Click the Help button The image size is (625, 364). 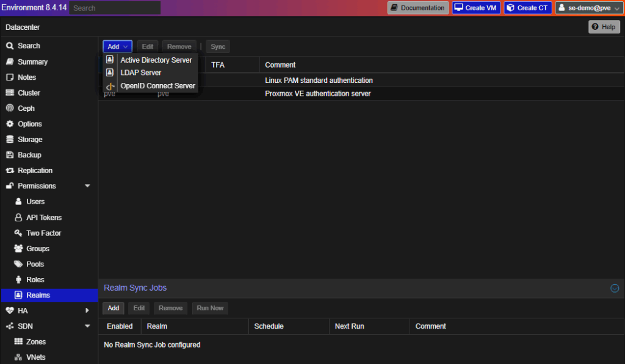(x=604, y=27)
